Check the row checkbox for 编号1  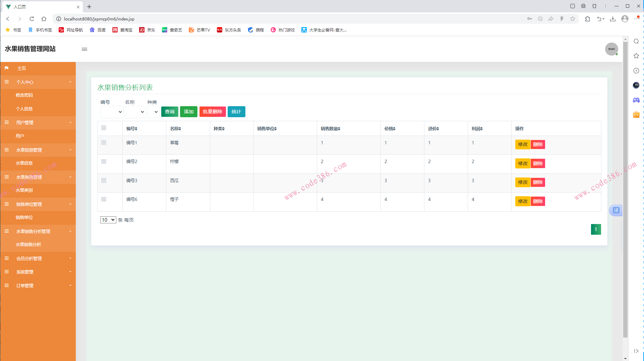tap(104, 143)
